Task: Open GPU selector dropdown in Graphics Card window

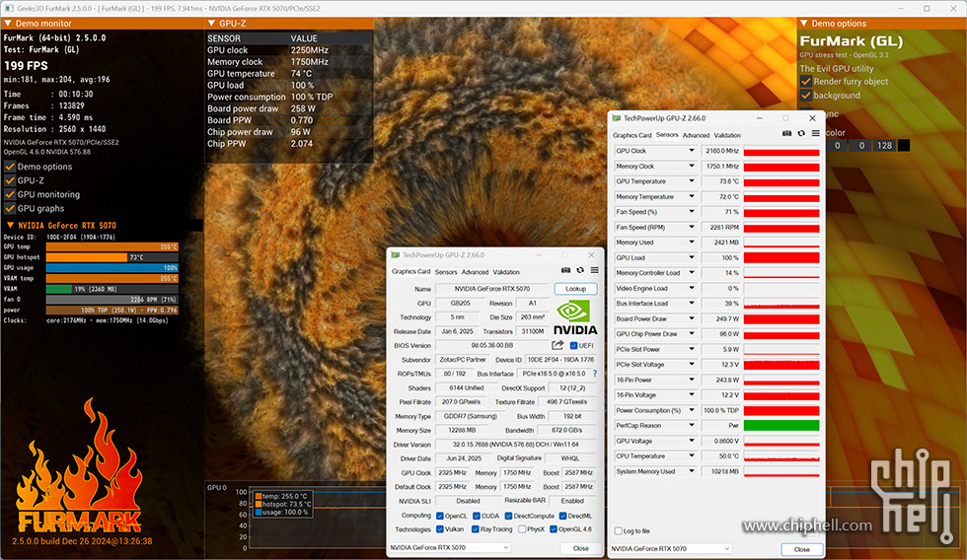Action: point(450,548)
